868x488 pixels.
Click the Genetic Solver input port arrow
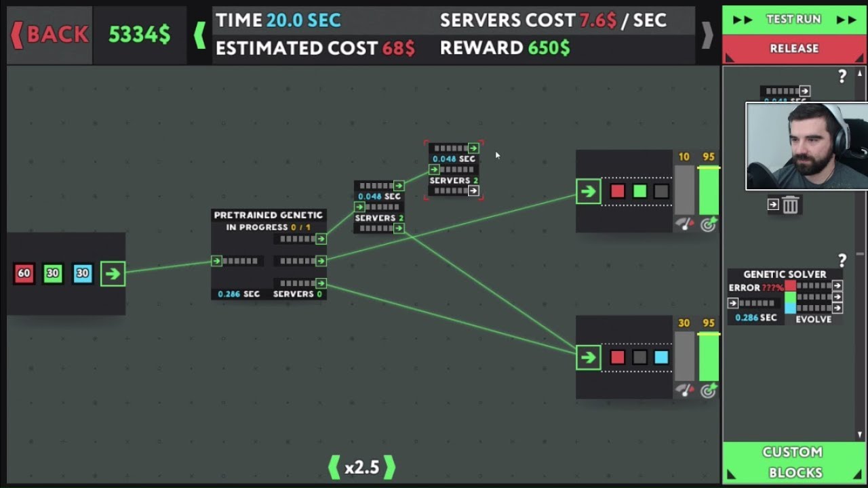733,304
